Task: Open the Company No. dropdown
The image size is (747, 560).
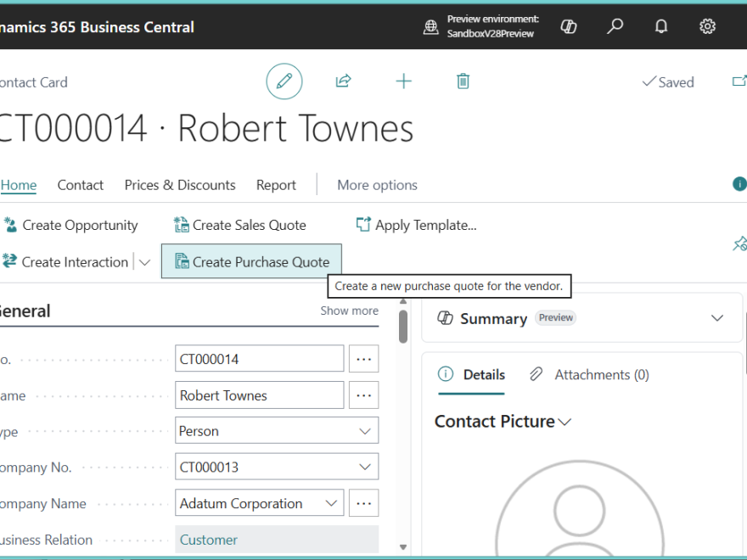Action: (x=365, y=468)
